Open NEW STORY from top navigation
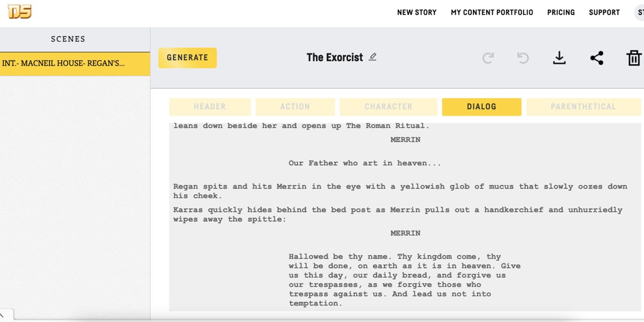The image size is (644, 322). point(417,12)
